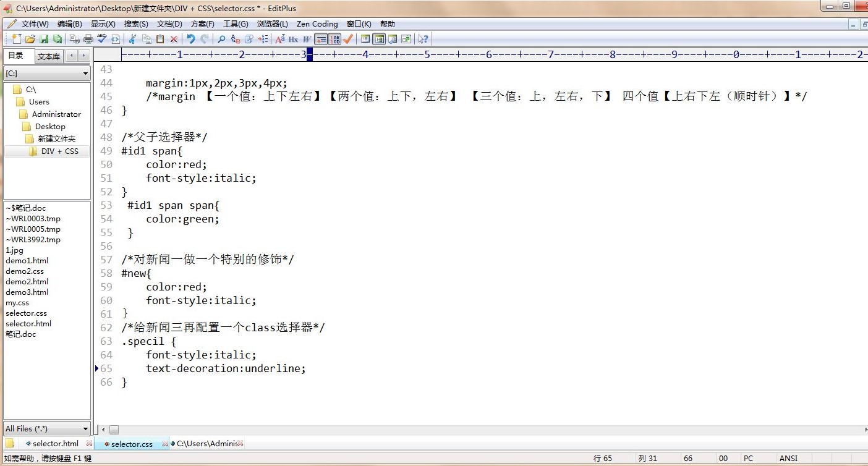
Task: Delete selection with the red X toolbar icon
Action: 174,39
